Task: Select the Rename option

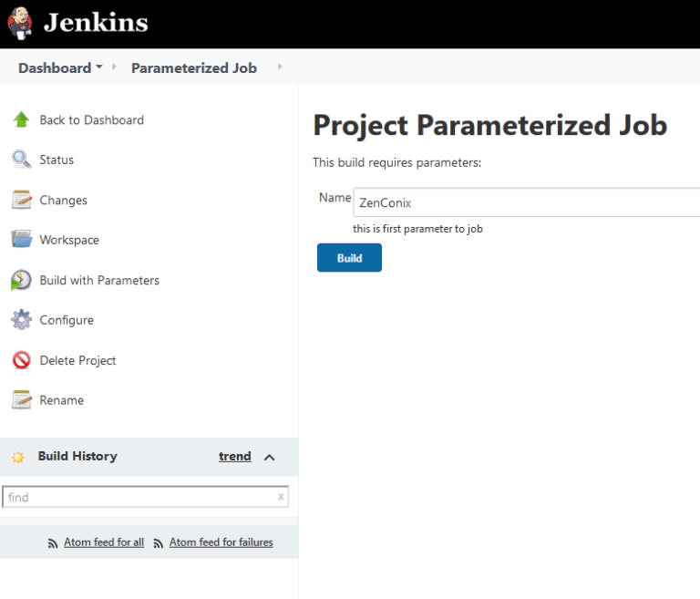Action: [62, 400]
